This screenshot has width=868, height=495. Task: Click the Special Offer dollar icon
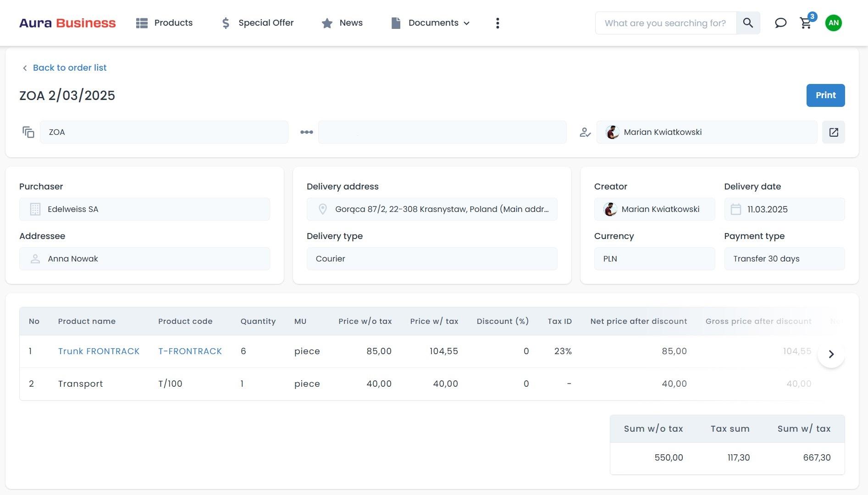pyautogui.click(x=225, y=23)
